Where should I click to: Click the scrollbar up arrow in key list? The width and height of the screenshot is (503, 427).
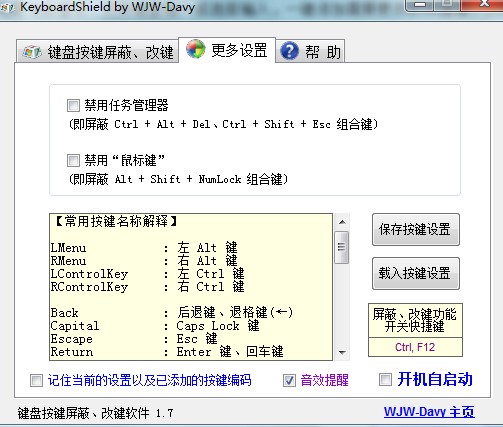(342, 222)
